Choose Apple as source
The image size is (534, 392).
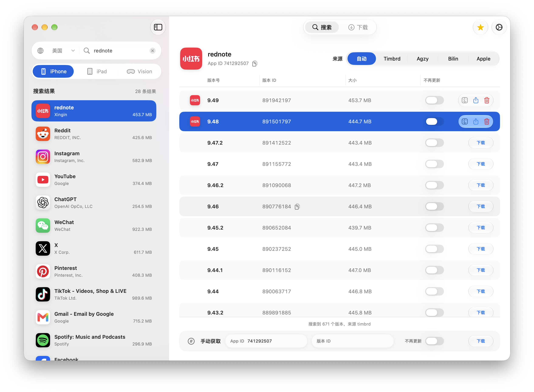click(483, 59)
